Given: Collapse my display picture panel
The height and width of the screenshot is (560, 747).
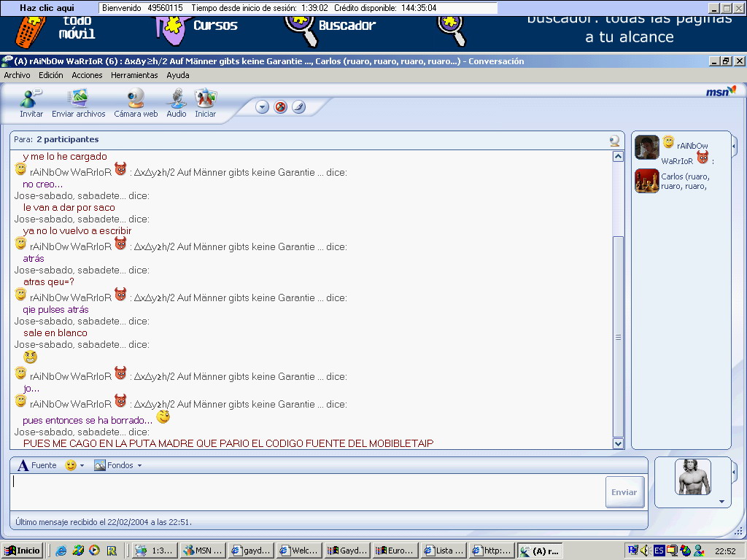Looking at the screenshot, I should pyautogui.click(x=734, y=472).
